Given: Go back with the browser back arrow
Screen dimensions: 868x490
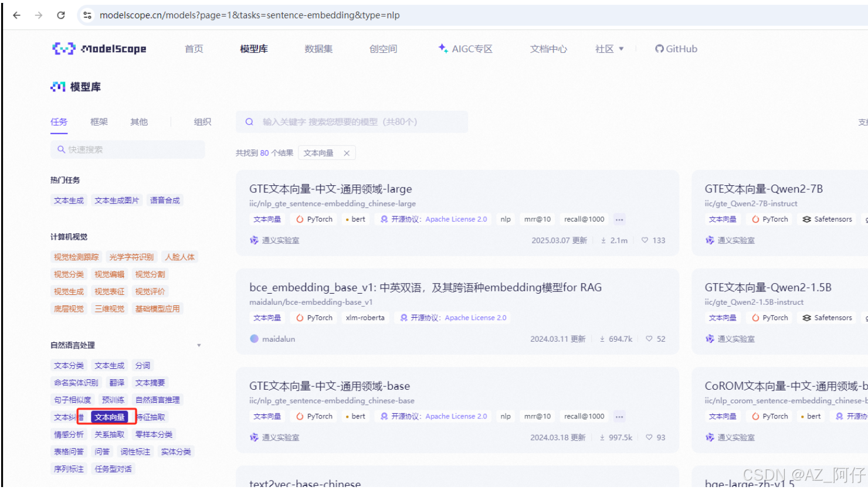Looking at the screenshot, I should tap(16, 15).
